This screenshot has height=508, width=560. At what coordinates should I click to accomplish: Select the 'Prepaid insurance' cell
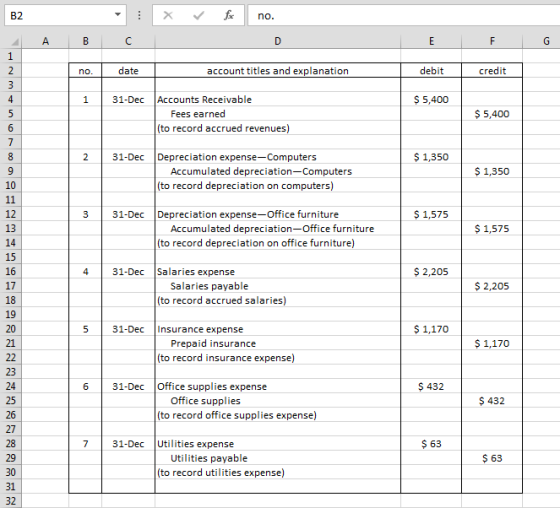(x=278, y=343)
